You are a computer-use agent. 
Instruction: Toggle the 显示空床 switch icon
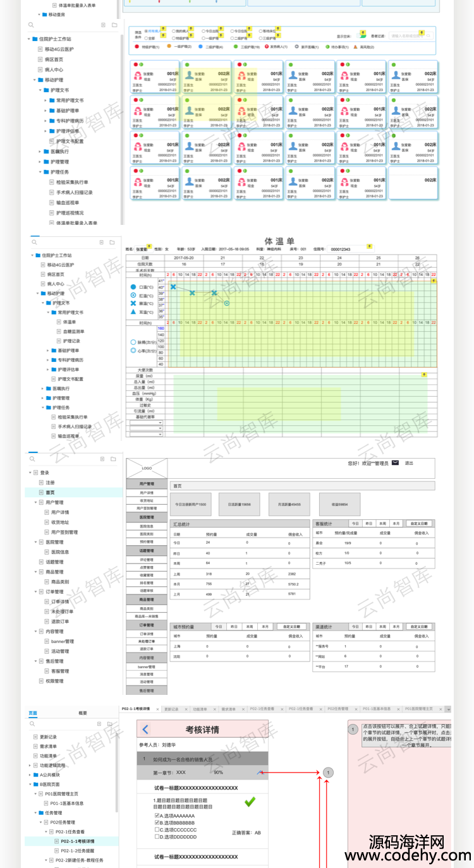(363, 36)
